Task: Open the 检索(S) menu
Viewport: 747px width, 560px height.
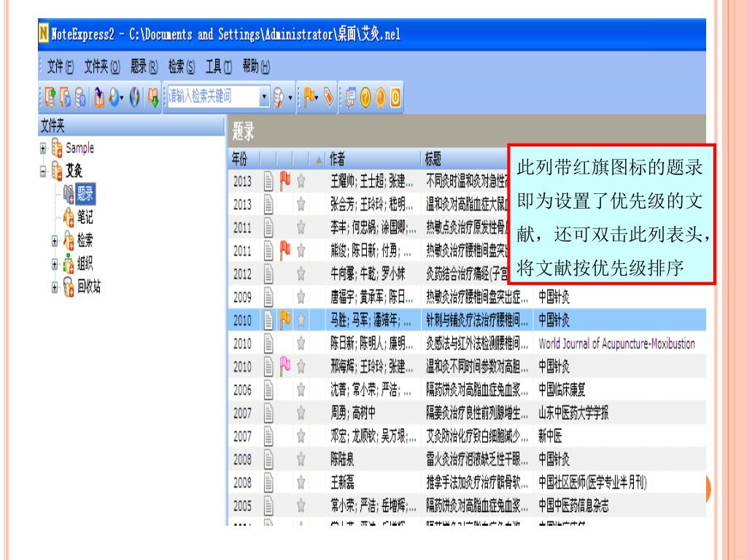Action: pos(182,66)
